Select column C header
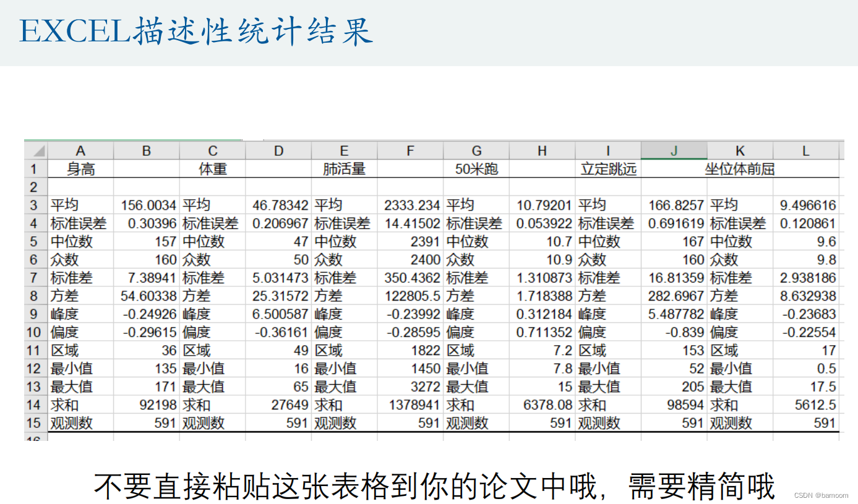The image size is (858, 504). [213, 151]
